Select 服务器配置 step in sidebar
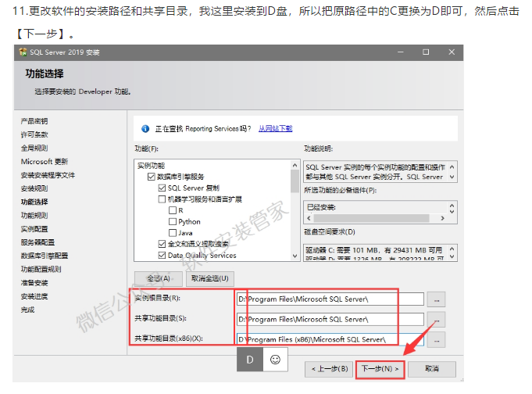Screen dimensions: 532x394 [37, 242]
